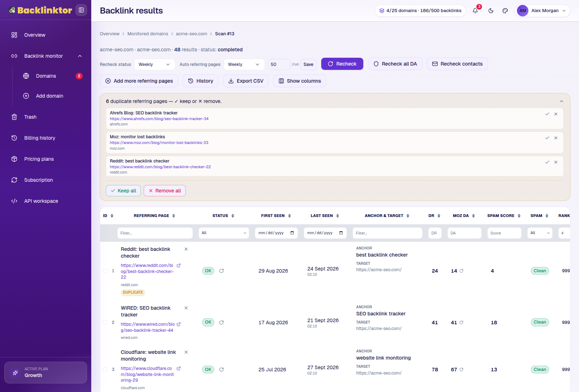Click Keep all duplicates
Image resolution: width=579 pixels, height=392 pixels.
[x=123, y=191]
